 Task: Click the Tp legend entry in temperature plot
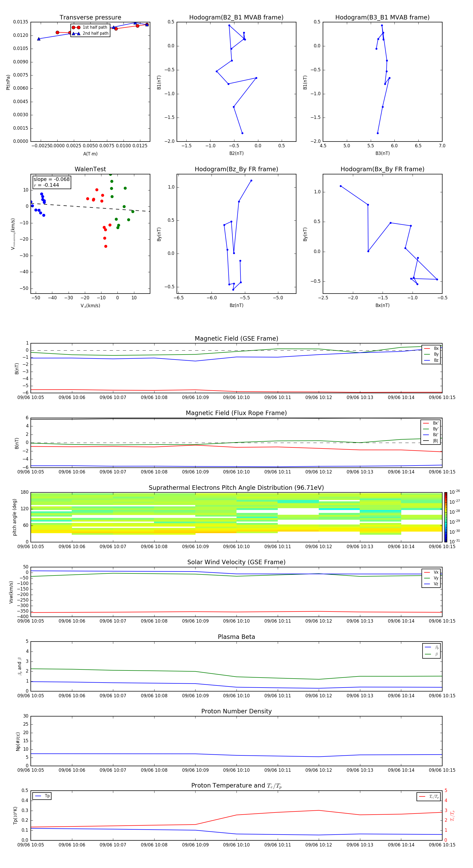click(x=42, y=796)
